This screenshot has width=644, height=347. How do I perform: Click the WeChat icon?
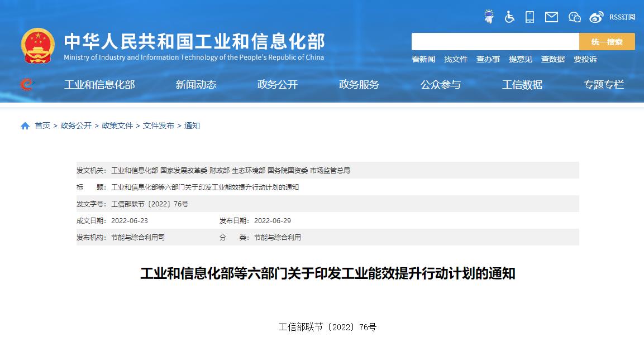pyautogui.click(x=574, y=17)
